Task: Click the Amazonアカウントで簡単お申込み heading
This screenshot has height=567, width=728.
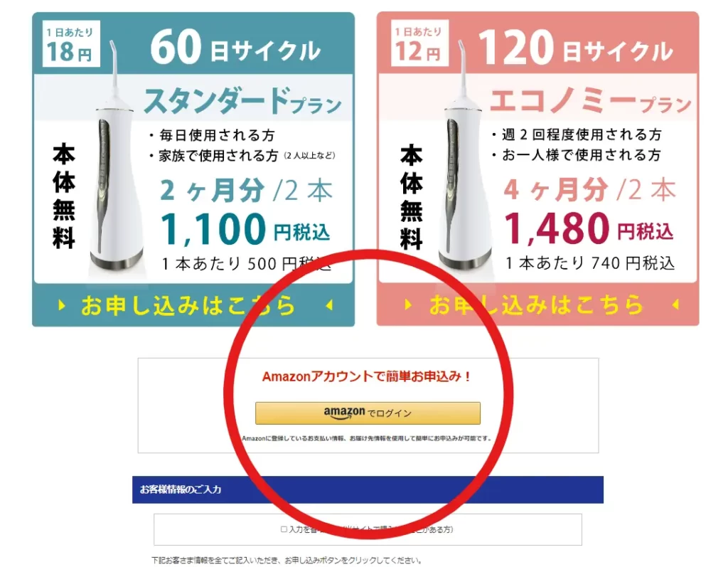Action: pos(367,376)
